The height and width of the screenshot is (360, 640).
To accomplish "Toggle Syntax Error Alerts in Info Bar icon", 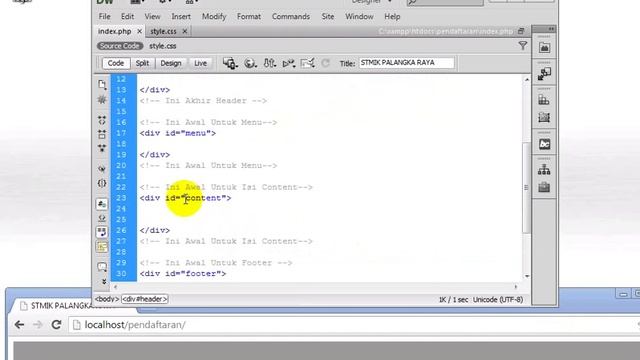I will tap(102, 247).
